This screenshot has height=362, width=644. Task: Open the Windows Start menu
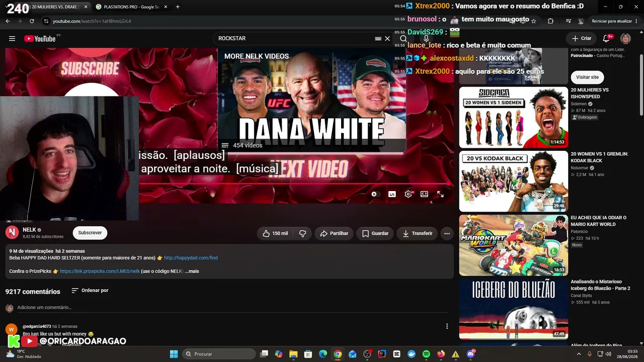174,354
